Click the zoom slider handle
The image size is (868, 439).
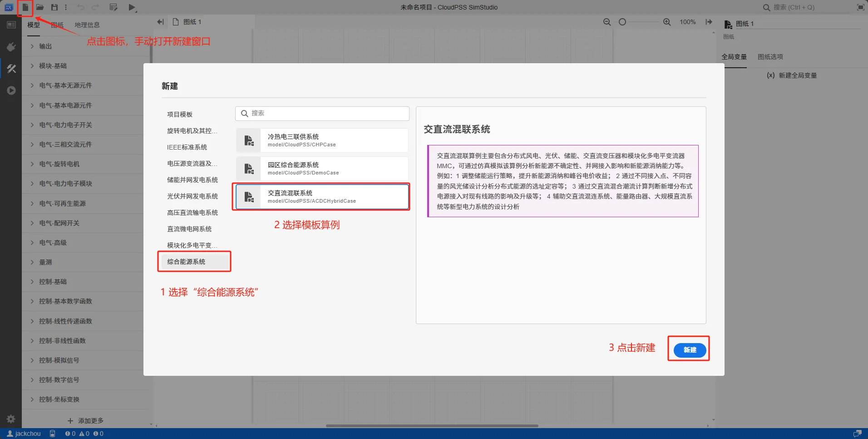622,22
